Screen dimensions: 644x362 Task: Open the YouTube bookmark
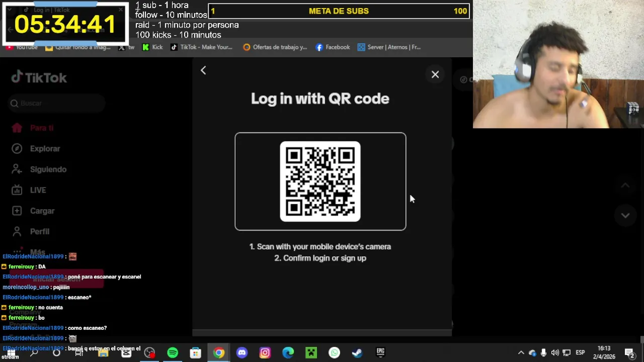point(22,47)
